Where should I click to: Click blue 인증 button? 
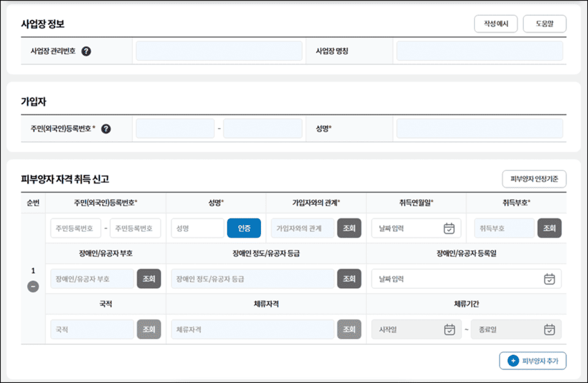(244, 228)
